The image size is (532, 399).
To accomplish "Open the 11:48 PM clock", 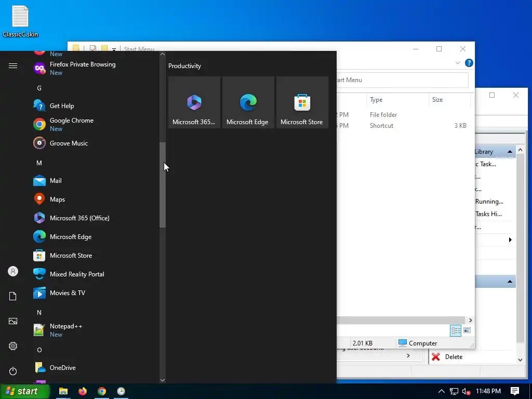I will click(x=488, y=391).
